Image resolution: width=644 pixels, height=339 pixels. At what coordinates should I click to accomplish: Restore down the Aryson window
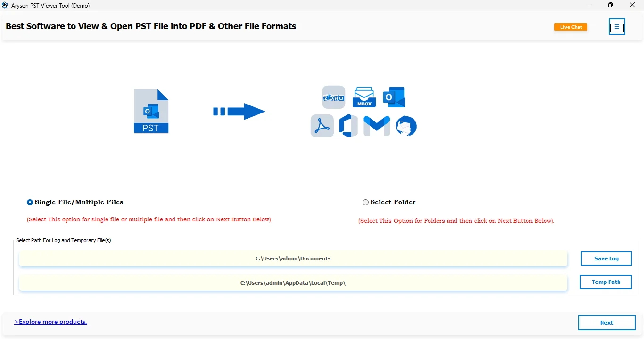tap(611, 5)
